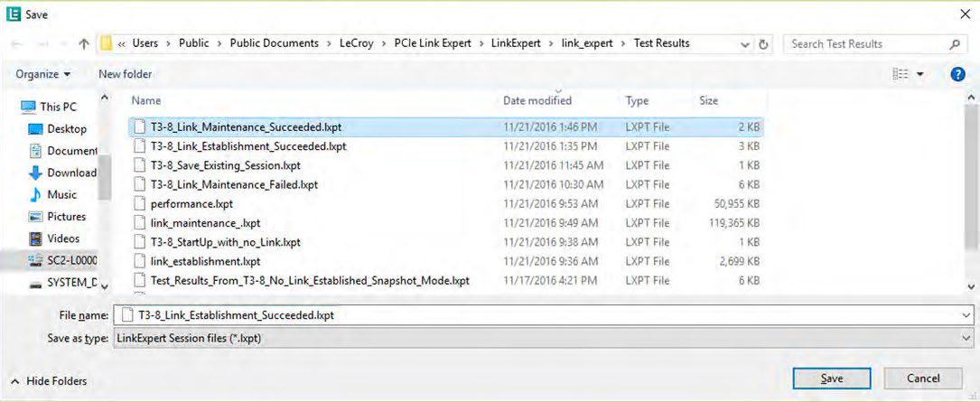
Task: Click the This PC computer icon
Action: (27, 107)
